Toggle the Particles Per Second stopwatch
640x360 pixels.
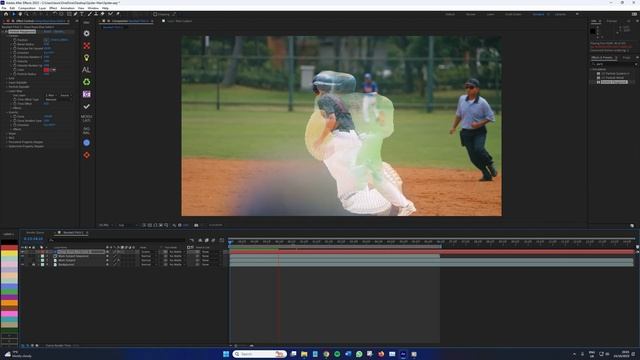pos(15,49)
